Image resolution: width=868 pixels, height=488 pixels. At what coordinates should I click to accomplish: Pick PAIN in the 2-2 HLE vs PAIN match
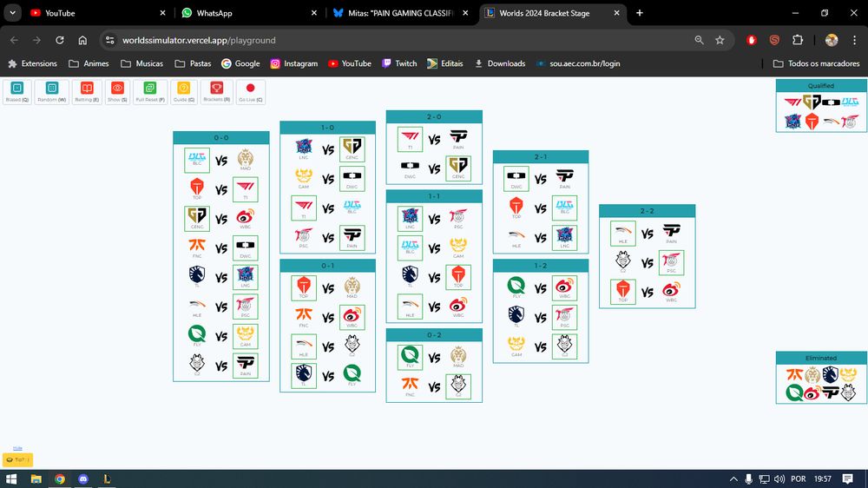click(x=672, y=234)
